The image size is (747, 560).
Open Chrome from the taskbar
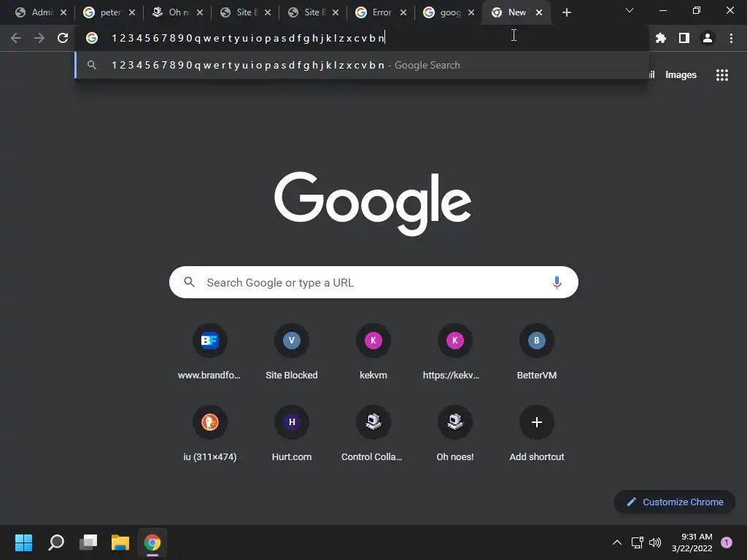[x=152, y=542]
